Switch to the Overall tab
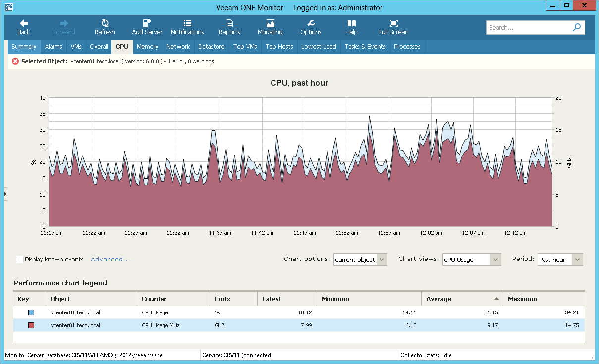 coord(99,47)
